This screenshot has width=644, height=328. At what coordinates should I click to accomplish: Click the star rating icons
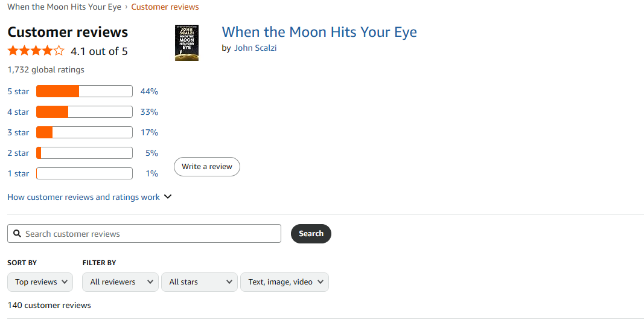coord(36,51)
